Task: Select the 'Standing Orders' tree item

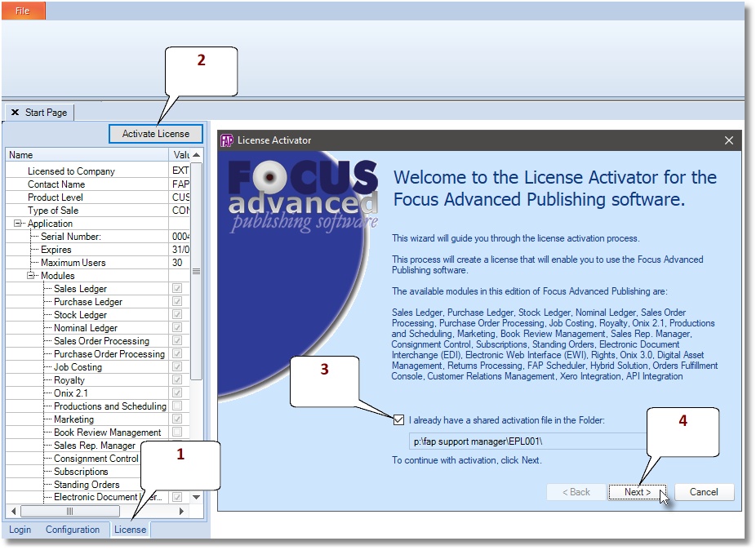Action: pos(87,484)
